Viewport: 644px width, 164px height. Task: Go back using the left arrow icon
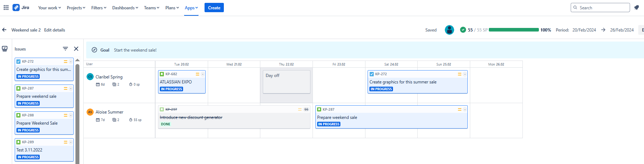pos(4,30)
